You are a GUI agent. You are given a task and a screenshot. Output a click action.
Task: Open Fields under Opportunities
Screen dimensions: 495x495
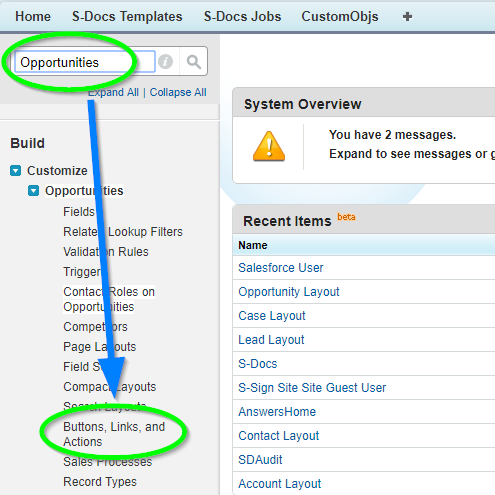[79, 212]
